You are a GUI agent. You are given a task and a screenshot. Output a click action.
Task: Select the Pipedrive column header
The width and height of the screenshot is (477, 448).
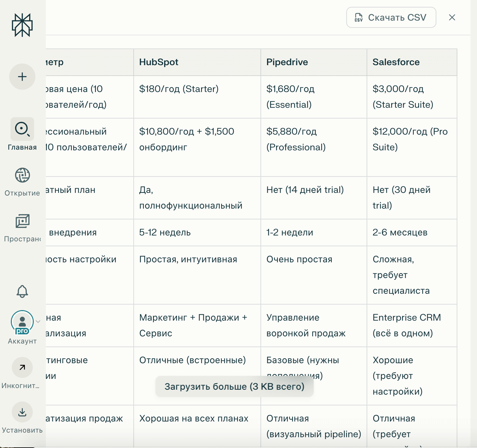287,62
